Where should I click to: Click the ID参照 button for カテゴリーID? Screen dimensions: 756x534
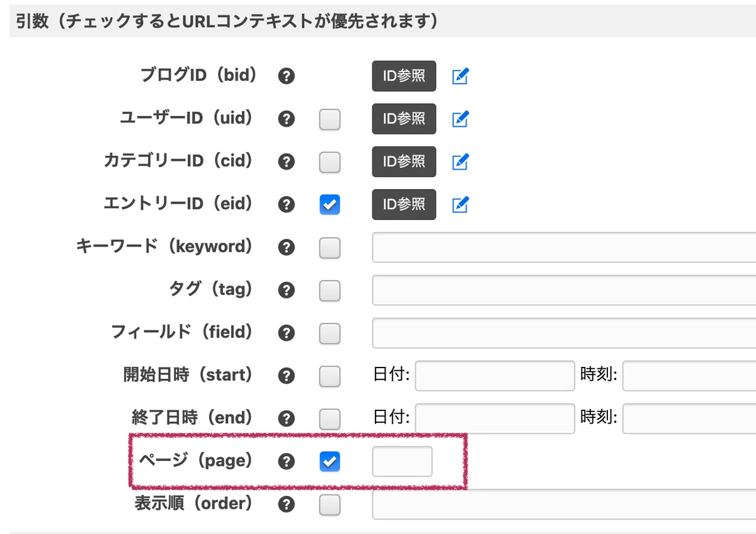coord(404,161)
